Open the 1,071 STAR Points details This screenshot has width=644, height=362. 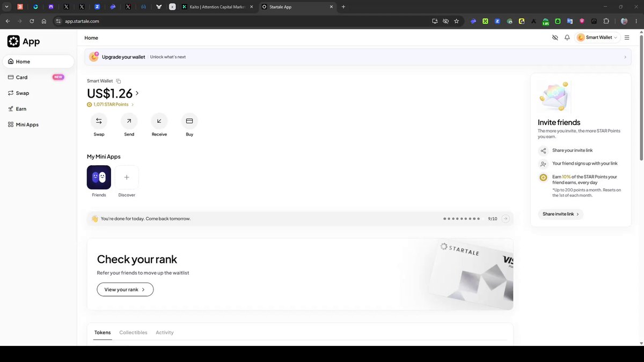[x=111, y=105]
